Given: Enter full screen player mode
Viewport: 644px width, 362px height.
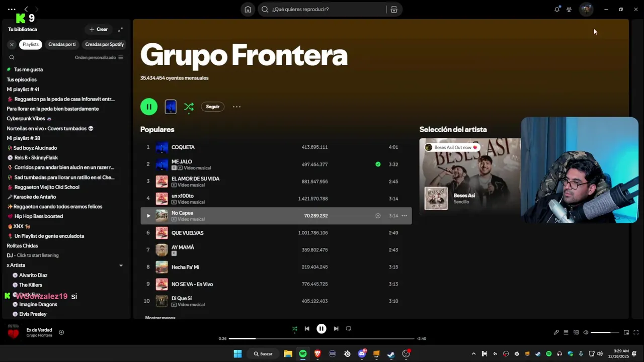Looking at the screenshot, I should (x=636, y=332).
